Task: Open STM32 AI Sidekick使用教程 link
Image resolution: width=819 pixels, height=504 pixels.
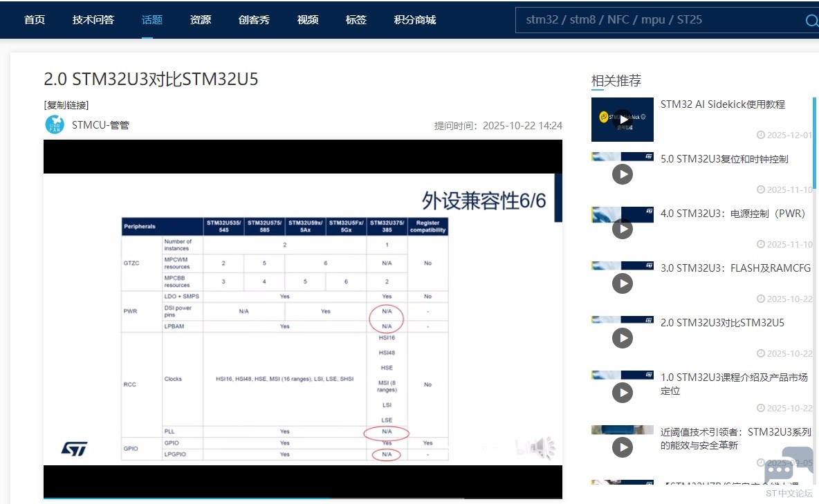Action: (722, 104)
